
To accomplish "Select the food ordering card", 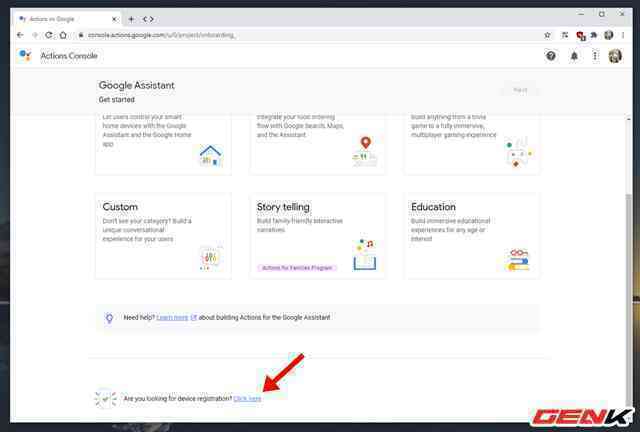I will tap(318, 145).
